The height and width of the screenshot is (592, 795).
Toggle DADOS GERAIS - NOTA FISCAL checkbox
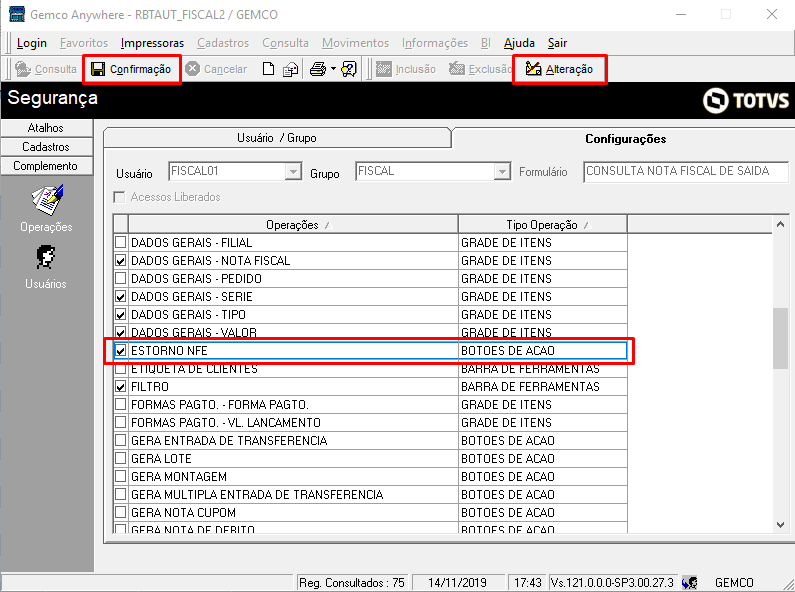point(121,261)
